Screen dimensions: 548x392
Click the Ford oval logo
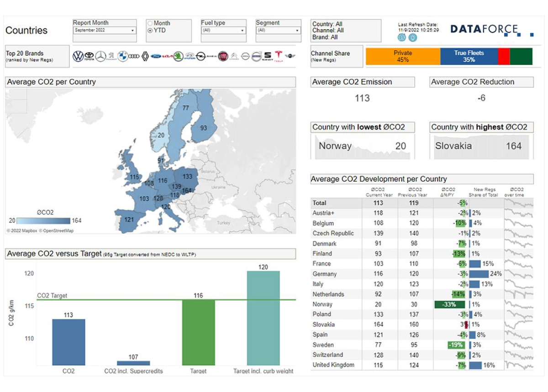tap(156, 57)
